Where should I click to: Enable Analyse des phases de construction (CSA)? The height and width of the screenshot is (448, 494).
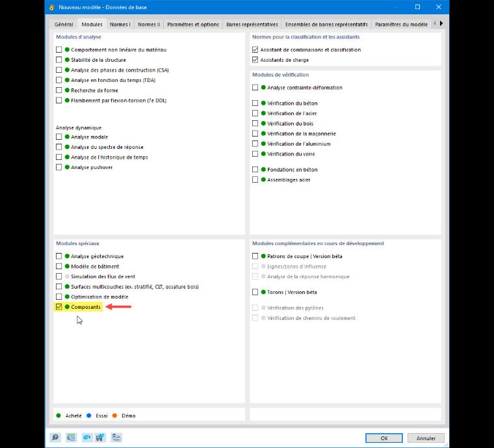pos(58,70)
